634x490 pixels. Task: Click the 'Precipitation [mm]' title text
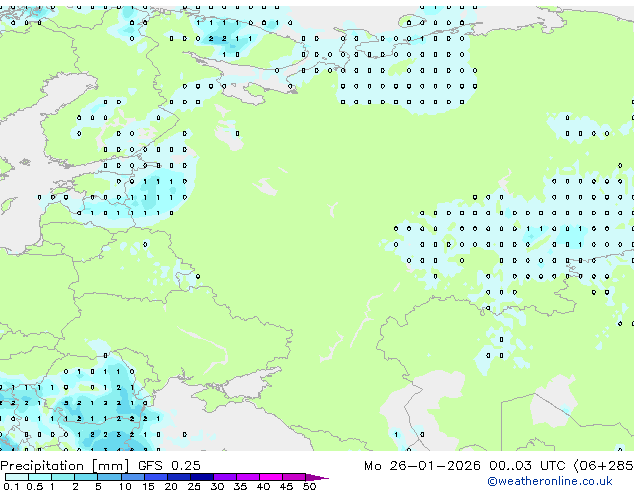65,466
